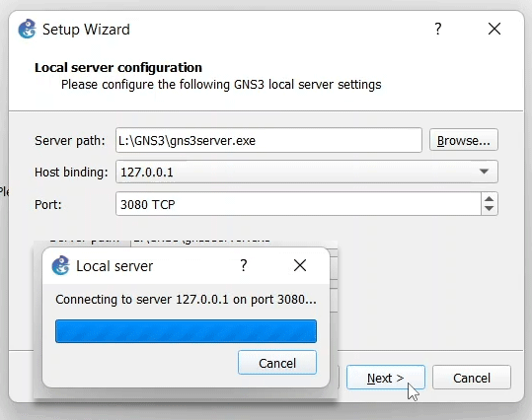Viewport: 532px width, 420px height.
Task: Click the Server path input field
Action: click(268, 140)
